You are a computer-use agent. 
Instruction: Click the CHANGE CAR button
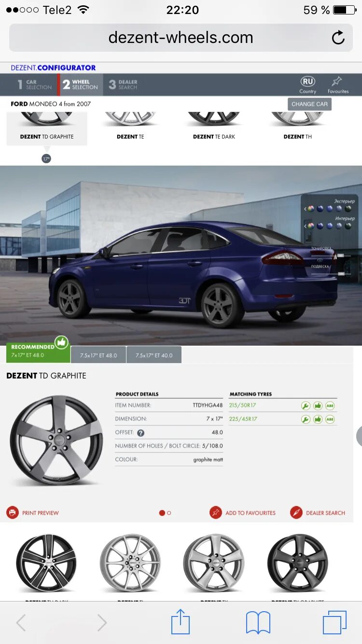pos(309,104)
